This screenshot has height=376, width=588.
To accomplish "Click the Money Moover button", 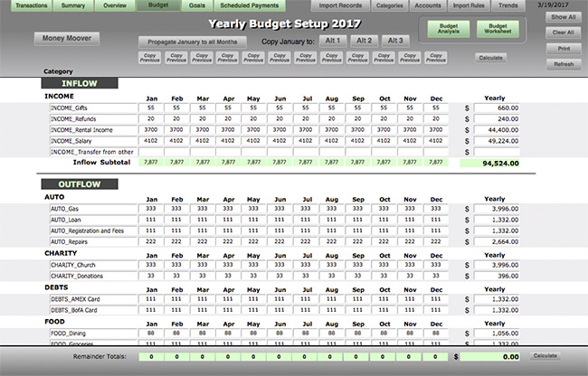I will coord(67,38).
